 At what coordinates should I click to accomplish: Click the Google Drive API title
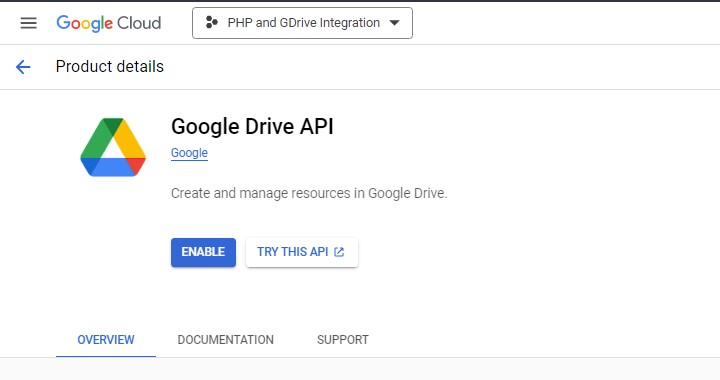point(252,126)
